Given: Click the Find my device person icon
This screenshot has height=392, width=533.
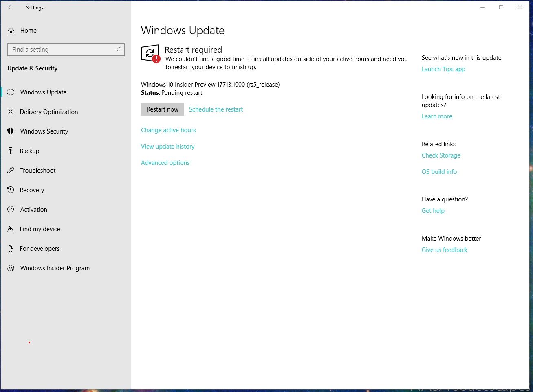Looking at the screenshot, I should pyautogui.click(x=11, y=229).
